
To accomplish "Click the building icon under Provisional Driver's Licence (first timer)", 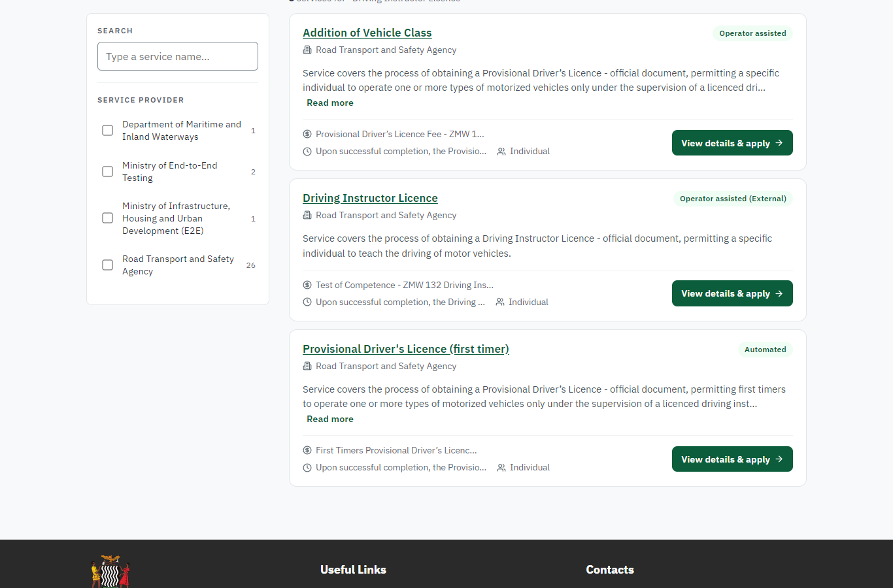I will pyautogui.click(x=307, y=367).
